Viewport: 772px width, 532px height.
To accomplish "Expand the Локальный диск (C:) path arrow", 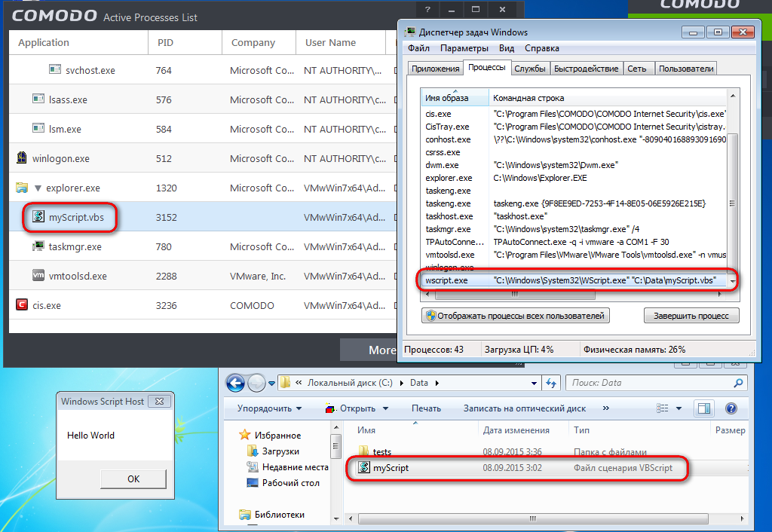I will tap(401, 383).
